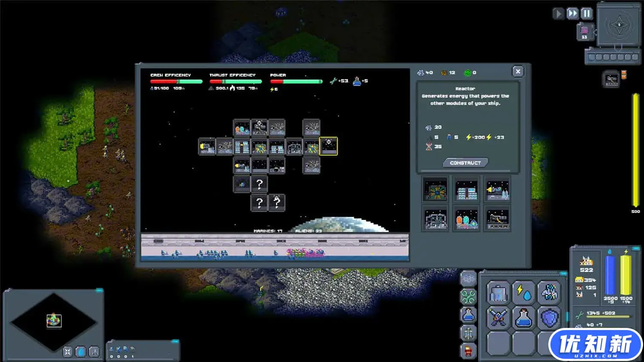The image size is (644, 362).
Task: Collapse the unit count panel cyan tab
Action: pos(175,341)
